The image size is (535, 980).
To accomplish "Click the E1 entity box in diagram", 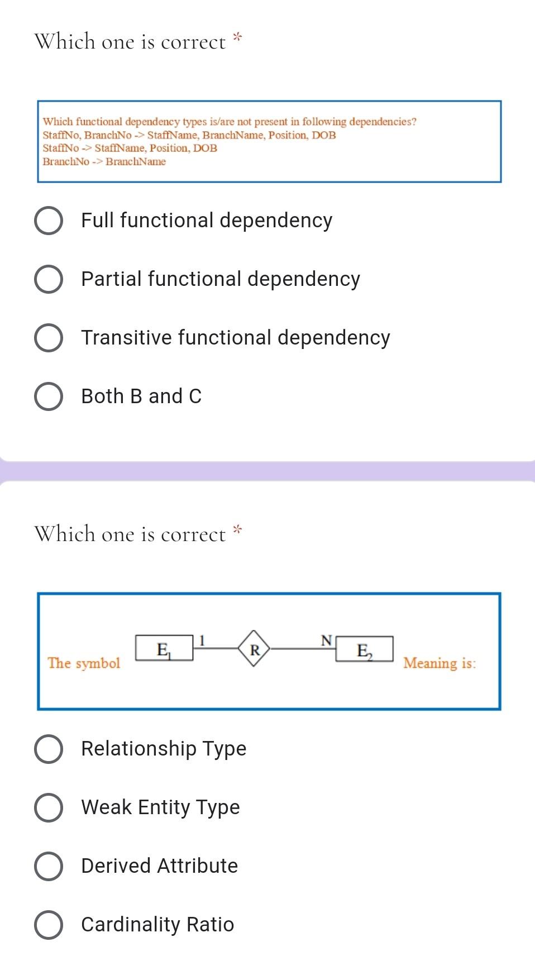I will pyautogui.click(x=164, y=648).
